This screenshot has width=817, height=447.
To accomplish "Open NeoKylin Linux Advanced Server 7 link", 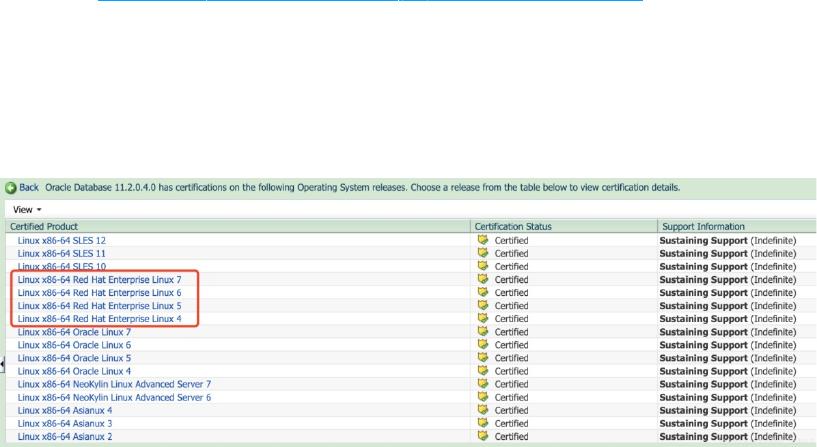I will (x=114, y=384).
